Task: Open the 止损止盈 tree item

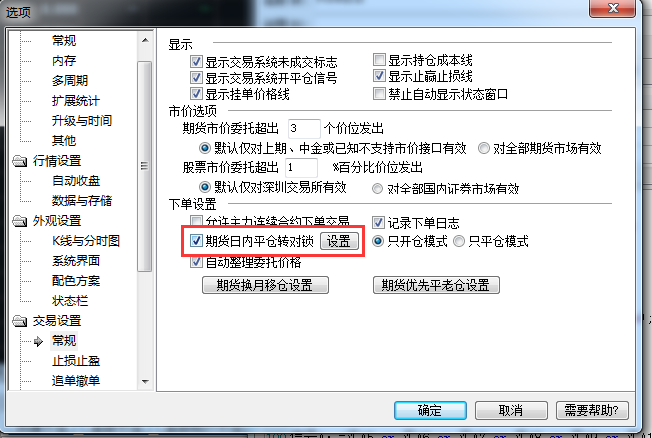Action: tap(76, 361)
